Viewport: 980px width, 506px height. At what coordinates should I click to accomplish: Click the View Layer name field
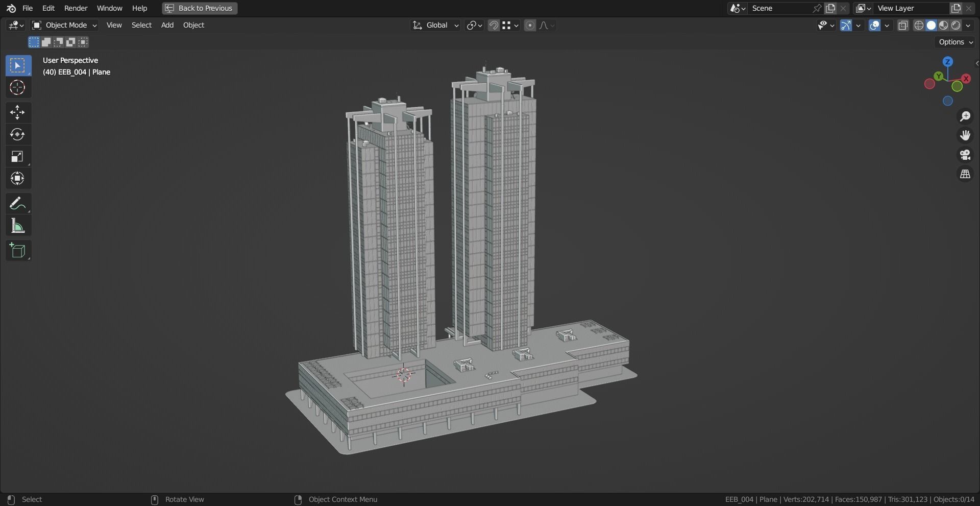pyautogui.click(x=911, y=8)
